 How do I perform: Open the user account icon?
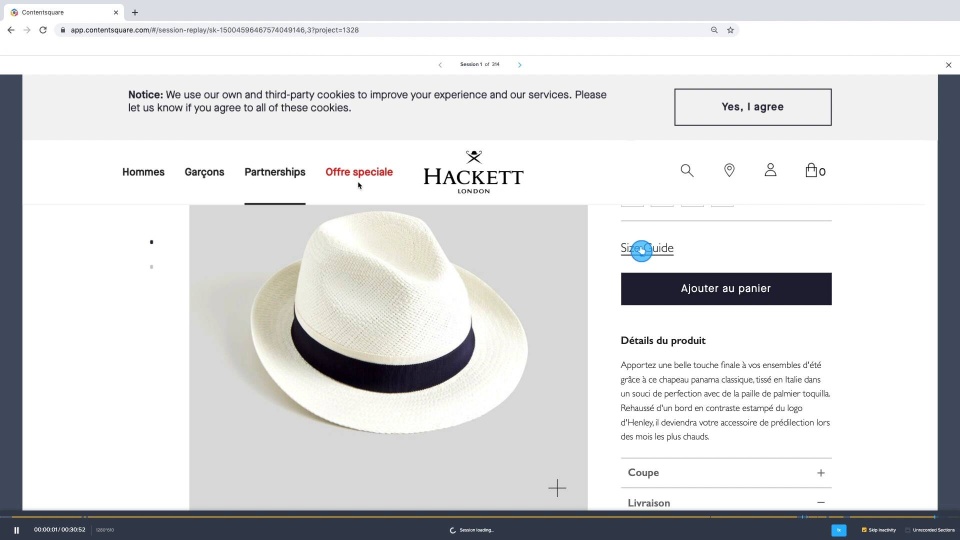[770, 170]
